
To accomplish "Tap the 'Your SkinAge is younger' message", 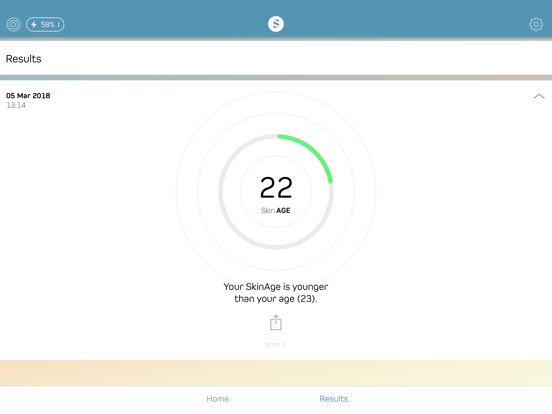I will 276,293.
